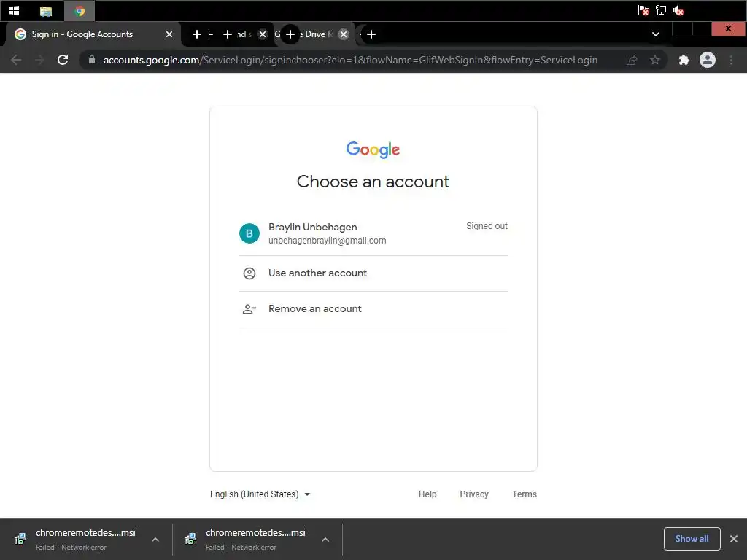Image resolution: width=747 pixels, height=560 pixels.
Task: Choose the Braylin Unbehagen account
Action: [x=373, y=233]
